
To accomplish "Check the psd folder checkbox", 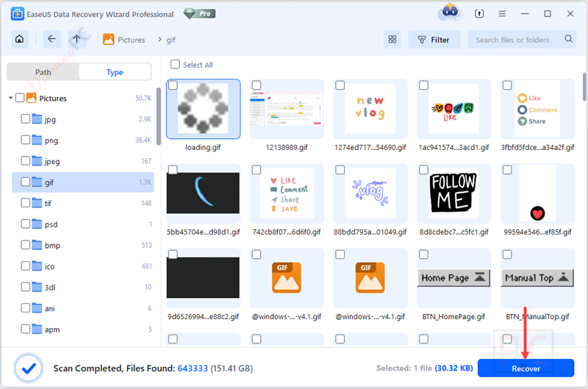I will (x=26, y=224).
